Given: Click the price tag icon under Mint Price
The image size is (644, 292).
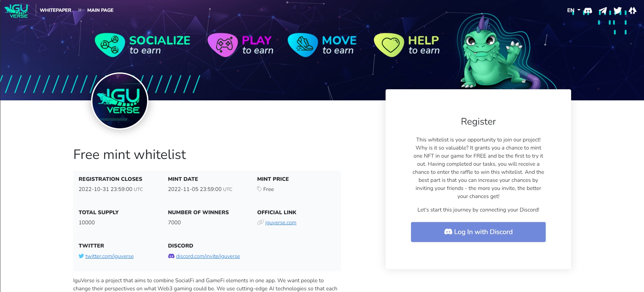Looking at the screenshot, I should click(259, 189).
